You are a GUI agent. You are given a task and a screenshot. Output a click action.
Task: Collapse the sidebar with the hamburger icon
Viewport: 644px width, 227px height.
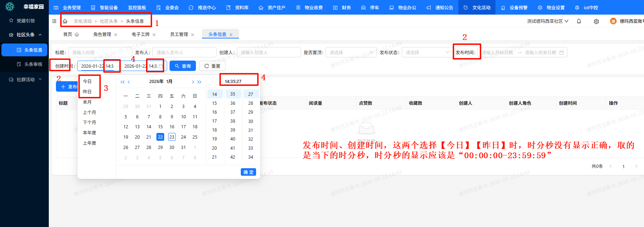pyautogui.click(x=54, y=21)
